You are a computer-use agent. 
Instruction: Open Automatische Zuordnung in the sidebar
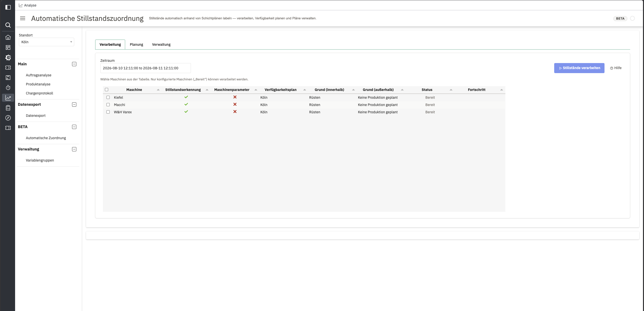coord(46,138)
